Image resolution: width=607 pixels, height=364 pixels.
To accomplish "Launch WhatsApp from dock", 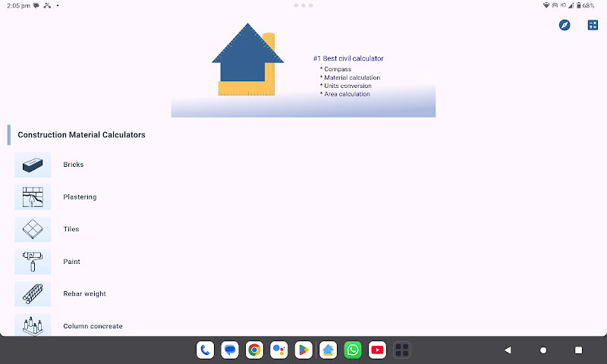I will coord(353,350).
